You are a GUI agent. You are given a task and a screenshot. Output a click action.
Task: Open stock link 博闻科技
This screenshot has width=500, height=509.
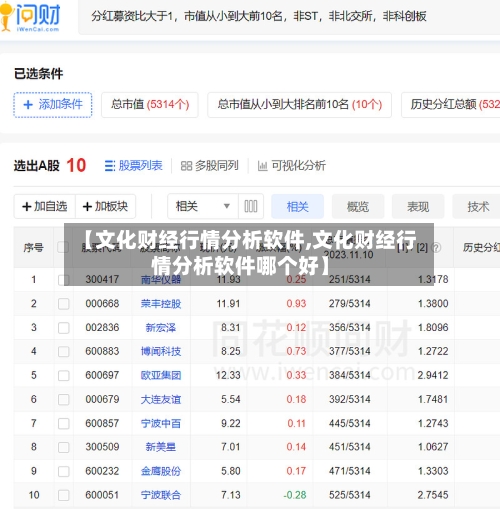click(x=161, y=351)
